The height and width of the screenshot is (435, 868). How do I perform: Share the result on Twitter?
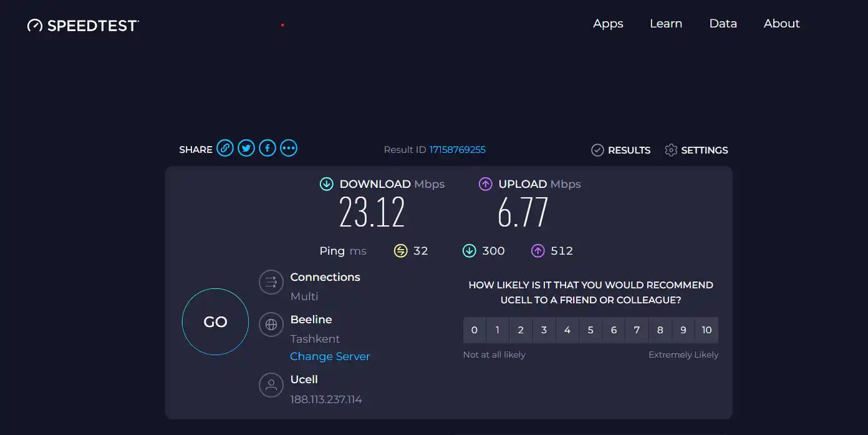coord(246,149)
